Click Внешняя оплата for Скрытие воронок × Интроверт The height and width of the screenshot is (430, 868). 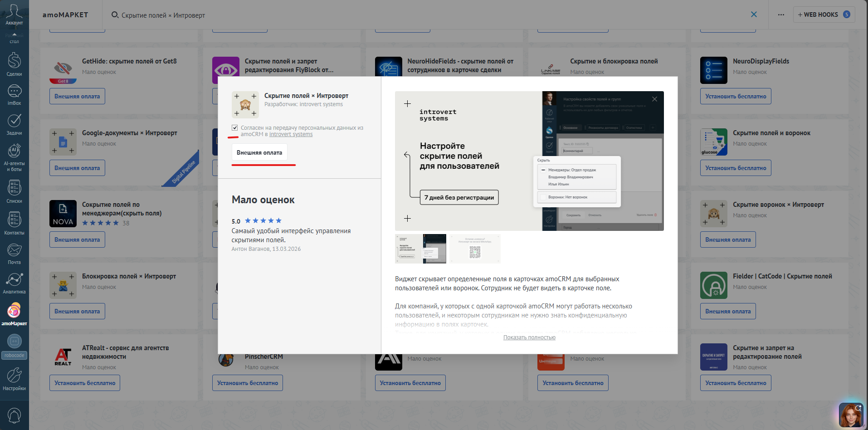(x=728, y=239)
